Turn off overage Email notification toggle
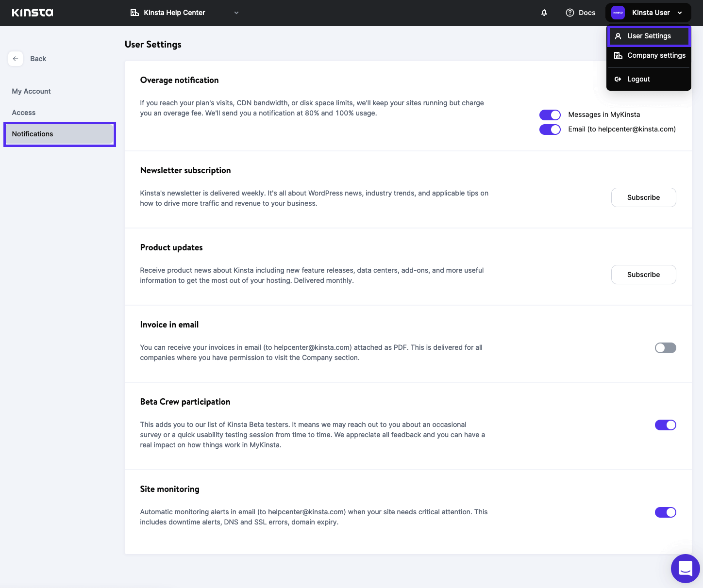 click(550, 130)
